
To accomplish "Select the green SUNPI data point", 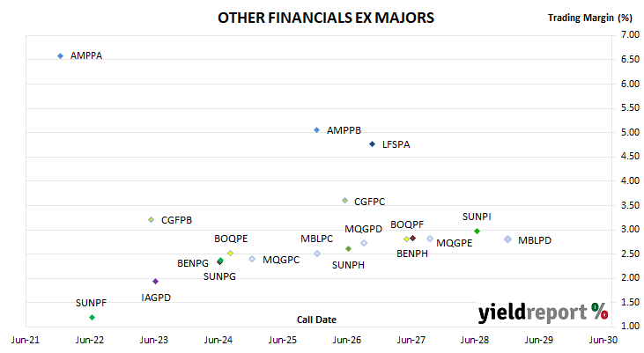I will pyautogui.click(x=477, y=232).
